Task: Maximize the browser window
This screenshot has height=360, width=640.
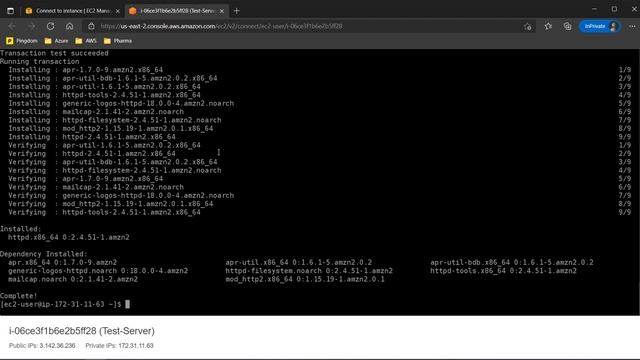Action: [x=614, y=9]
